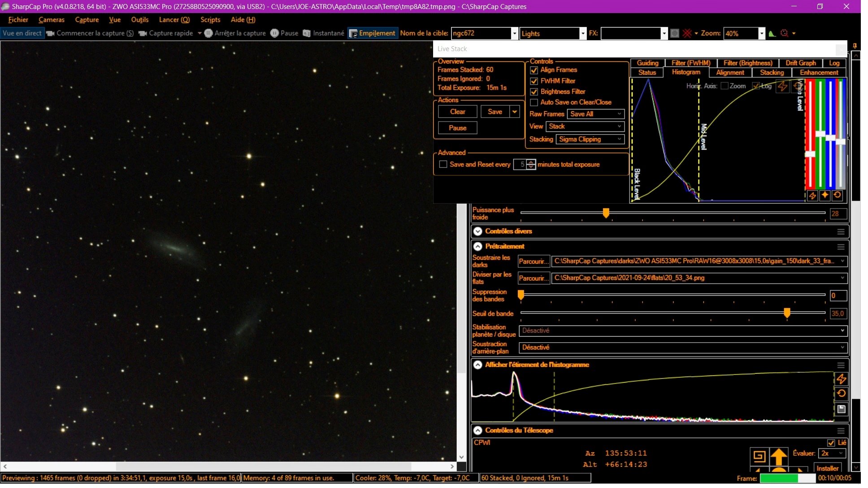The image size is (868, 488).
Task: Open the histogram stretch panel menu icon
Action: click(841, 365)
